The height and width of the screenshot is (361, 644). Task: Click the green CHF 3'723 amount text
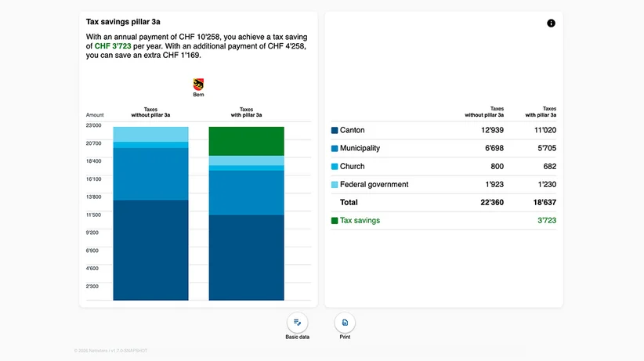tap(113, 46)
